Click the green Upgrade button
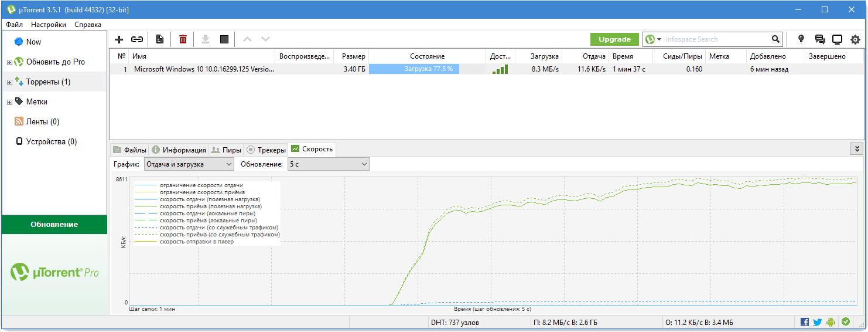 click(614, 39)
